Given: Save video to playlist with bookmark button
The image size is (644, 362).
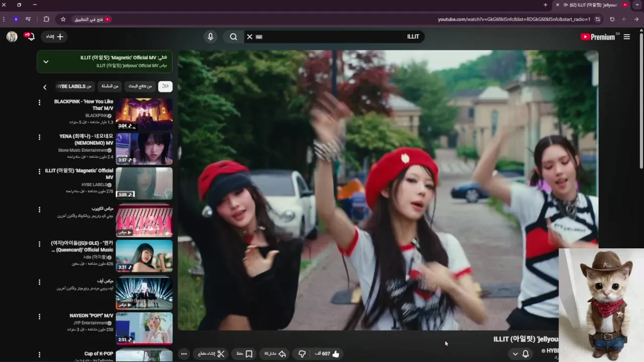Looking at the screenshot, I should 245,354.
